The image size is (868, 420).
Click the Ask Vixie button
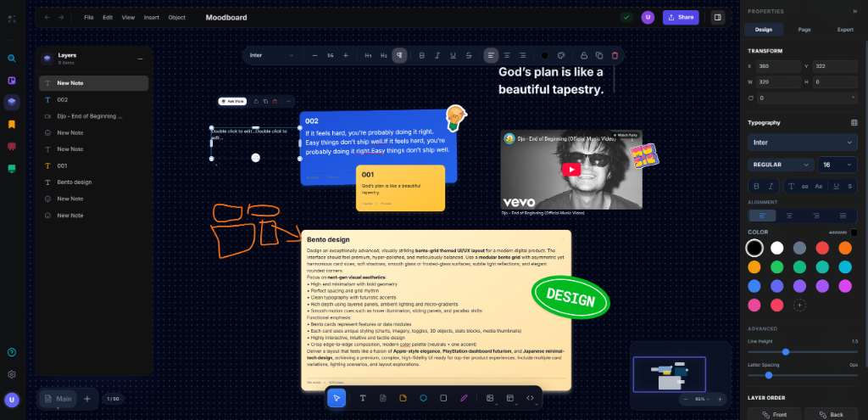click(x=232, y=102)
